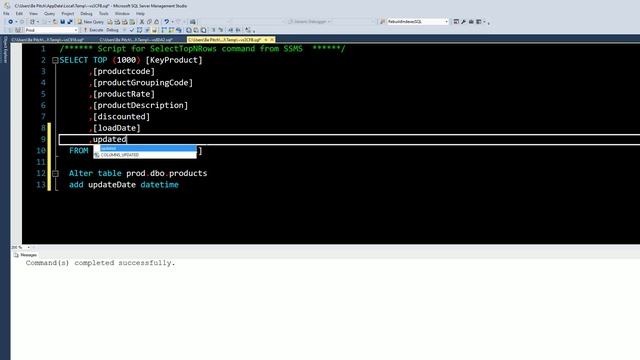Click the window layout icon before the wrench
This screenshot has width=640, height=360.
click(x=456, y=22)
